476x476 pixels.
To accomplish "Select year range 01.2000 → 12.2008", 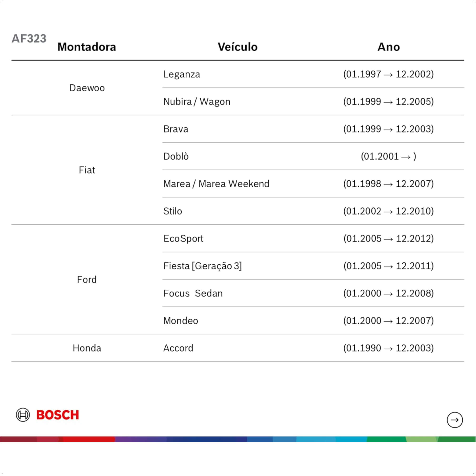I will click(389, 293).
